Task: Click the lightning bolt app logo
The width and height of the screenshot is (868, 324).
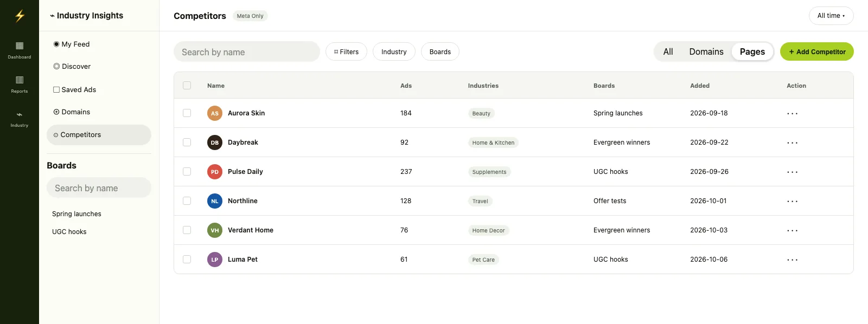Action: point(20,16)
